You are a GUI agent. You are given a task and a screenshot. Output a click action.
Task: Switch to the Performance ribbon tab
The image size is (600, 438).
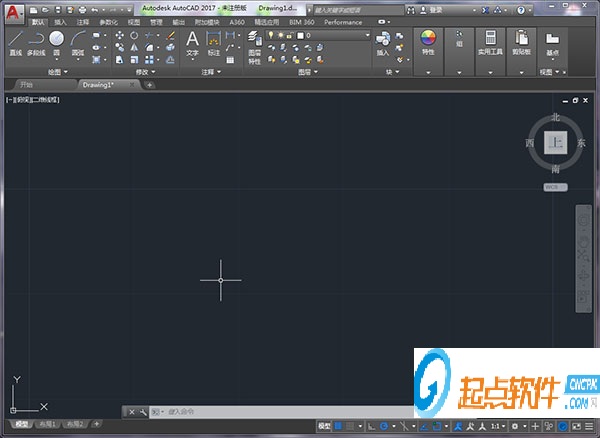[x=343, y=22]
